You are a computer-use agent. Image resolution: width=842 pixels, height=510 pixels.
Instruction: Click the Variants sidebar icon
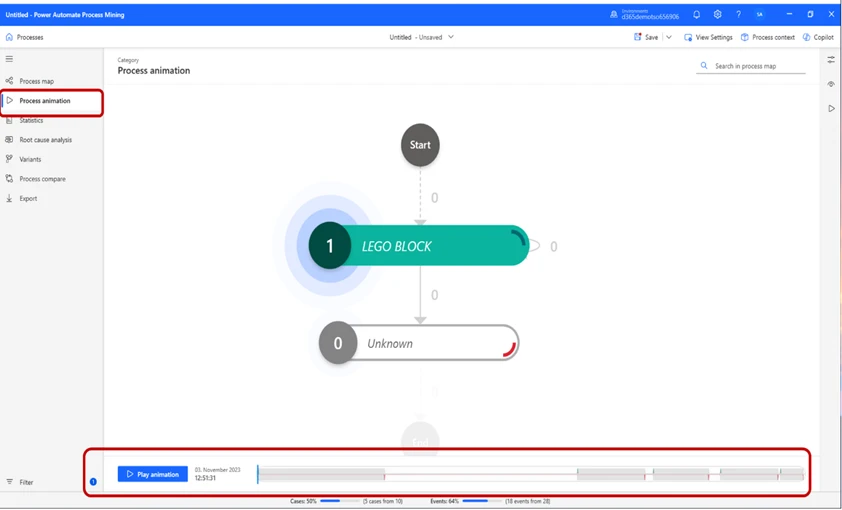[x=9, y=159]
